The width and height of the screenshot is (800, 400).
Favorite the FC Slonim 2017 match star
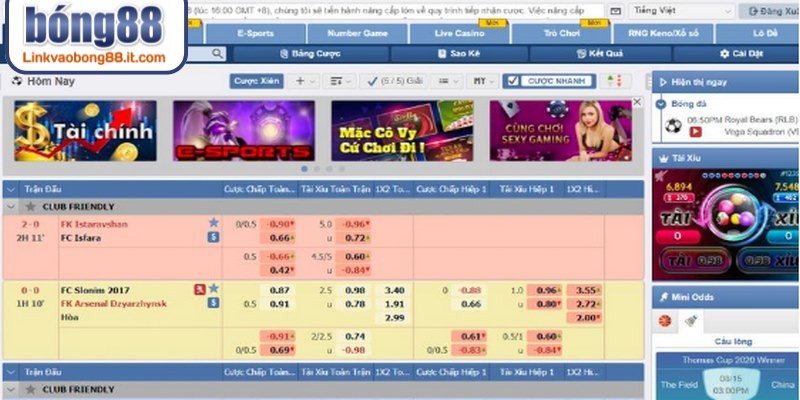pos(214,289)
